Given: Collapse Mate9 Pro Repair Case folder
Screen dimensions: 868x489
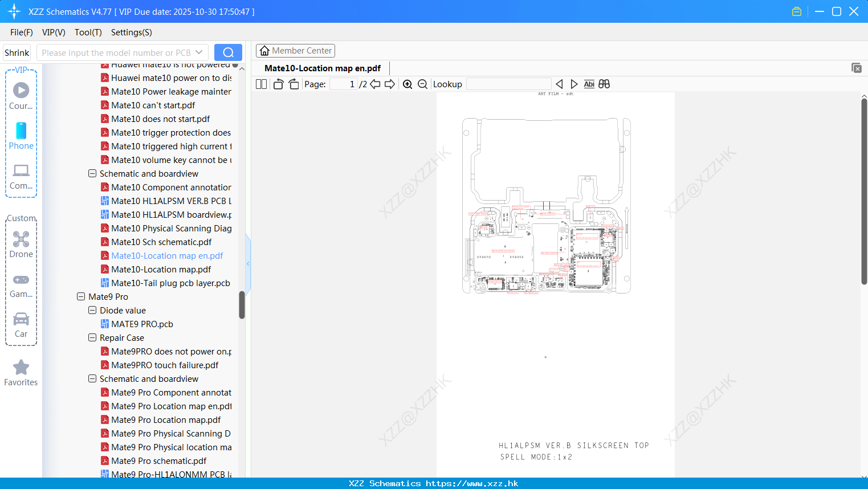Looking at the screenshot, I should point(92,337).
